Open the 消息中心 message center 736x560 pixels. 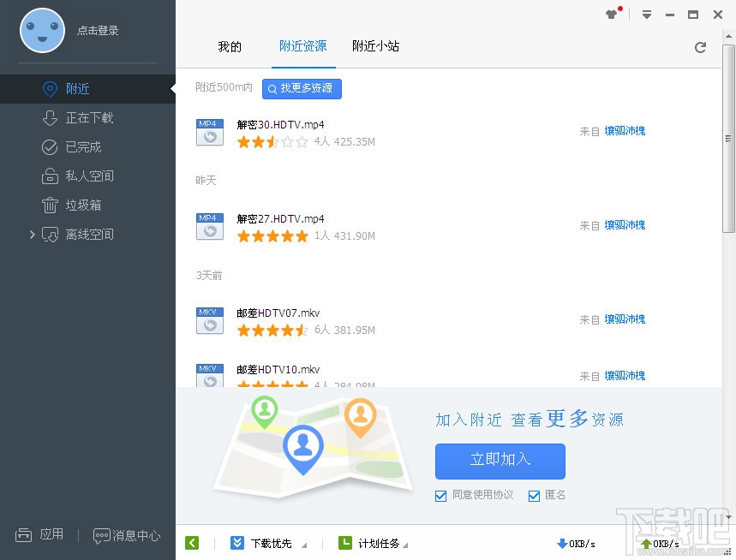point(127,534)
